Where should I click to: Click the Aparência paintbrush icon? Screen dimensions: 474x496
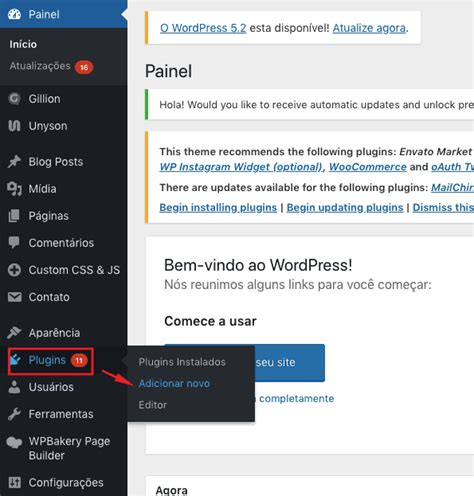[14, 333]
